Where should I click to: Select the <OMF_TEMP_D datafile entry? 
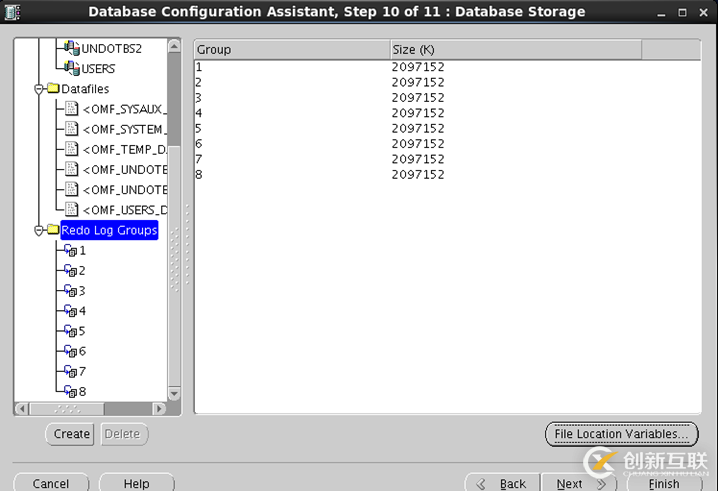[125, 149]
